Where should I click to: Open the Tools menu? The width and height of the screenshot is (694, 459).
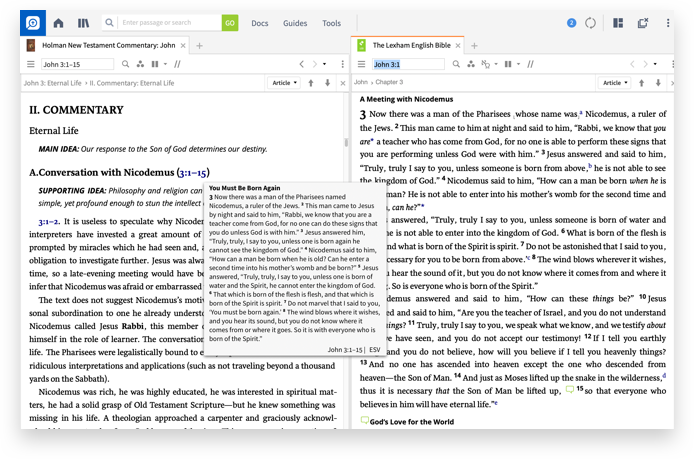coord(332,23)
